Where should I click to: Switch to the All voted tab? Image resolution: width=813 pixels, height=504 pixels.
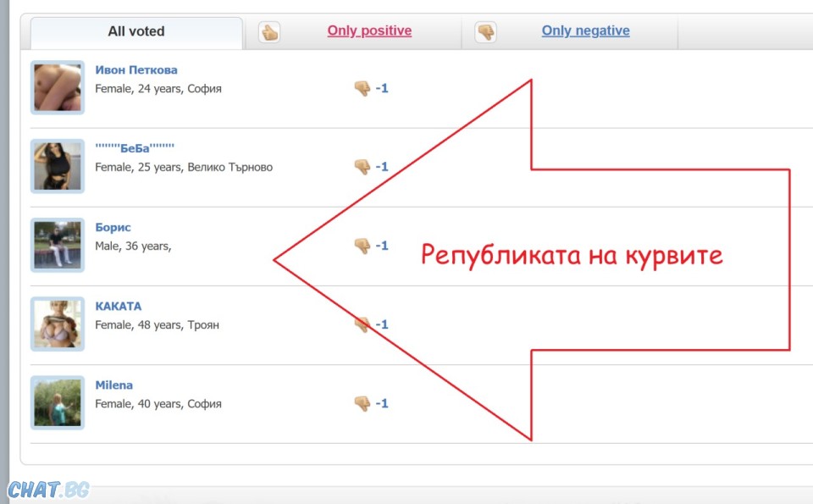click(x=136, y=31)
